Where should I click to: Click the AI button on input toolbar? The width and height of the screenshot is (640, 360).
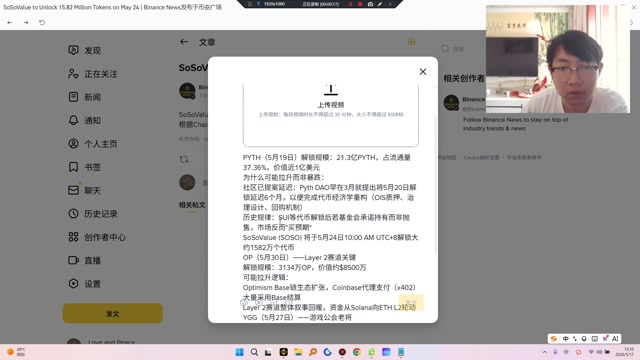pyautogui.click(x=615, y=338)
